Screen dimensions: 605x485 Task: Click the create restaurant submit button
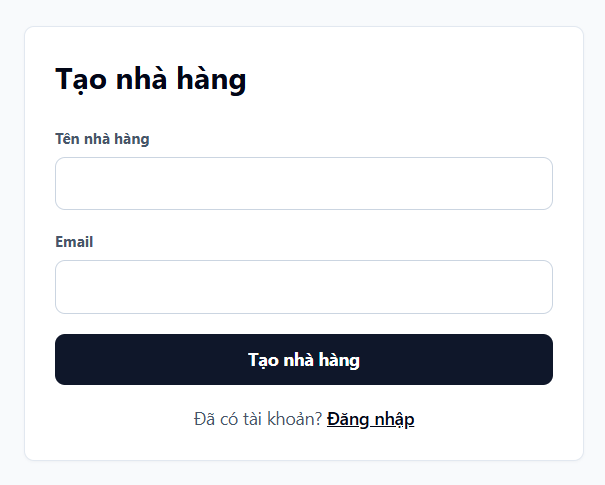pos(304,359)
